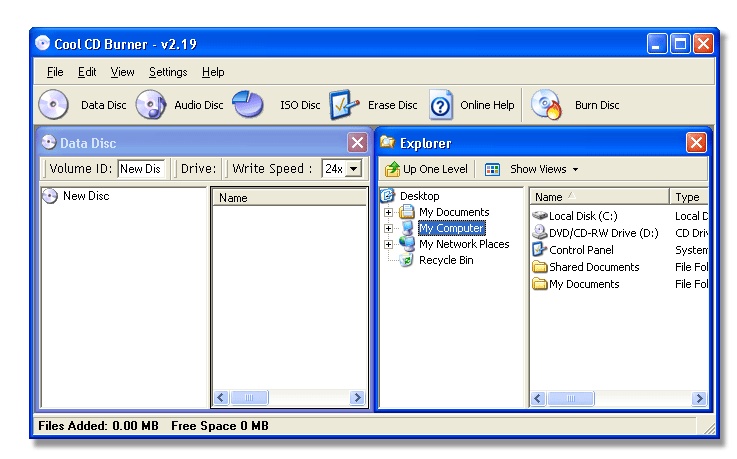This screenshot has width=737, height=459.
Task: Click Data Disc list scrollbar thumb
Action: pos(249,397)
